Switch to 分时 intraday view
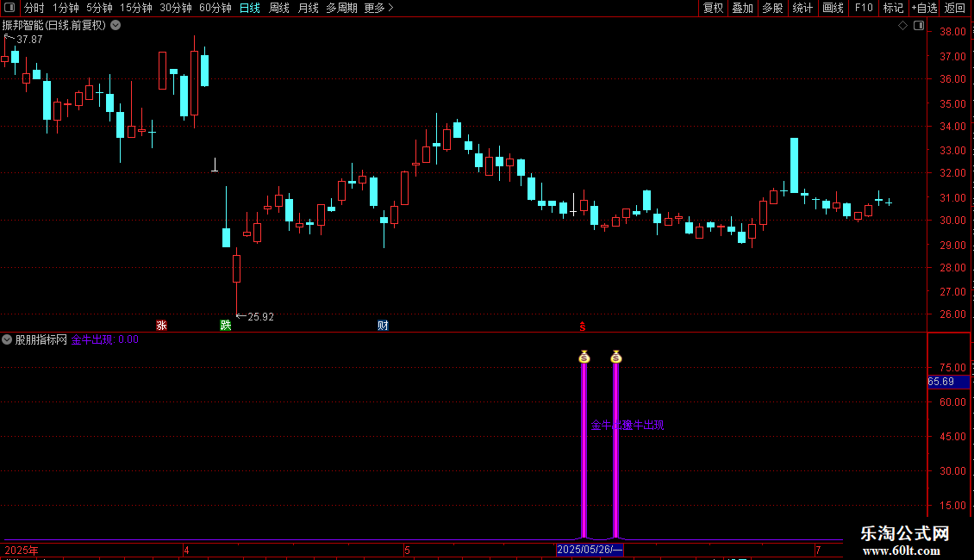Screen dimensions: 974x560 34,8
